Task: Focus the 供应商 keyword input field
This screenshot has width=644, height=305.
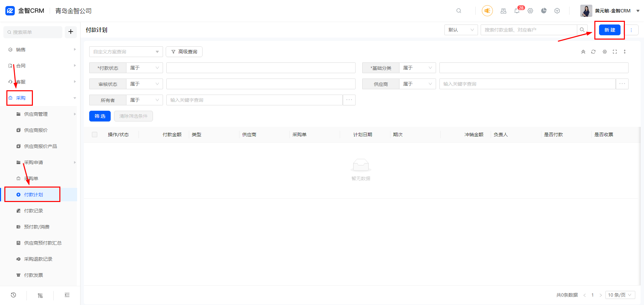Action: pos(528,84)
